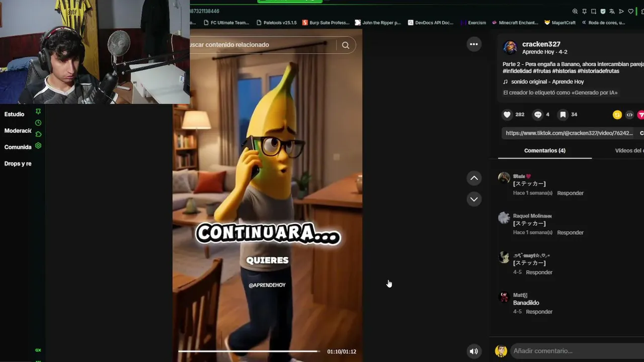The image size is (644, 362).
Task: Open the FC Ultimate Team bookmark
Action: click(226, 23)
